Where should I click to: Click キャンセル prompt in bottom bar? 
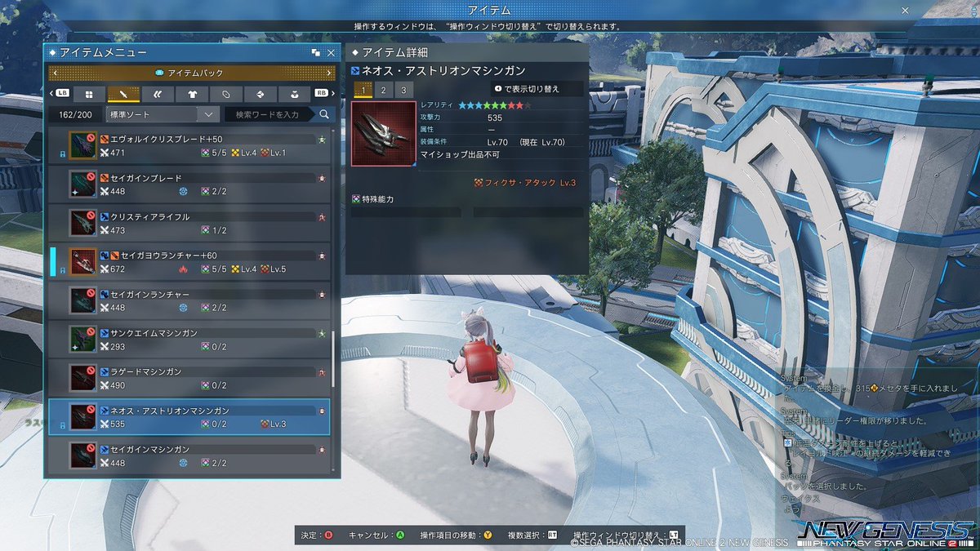point(376,535)
